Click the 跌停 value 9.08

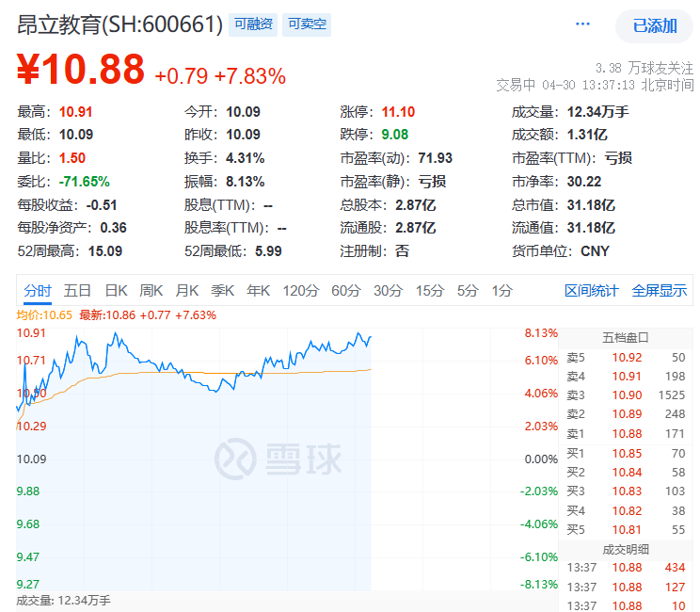click(394, 135)
